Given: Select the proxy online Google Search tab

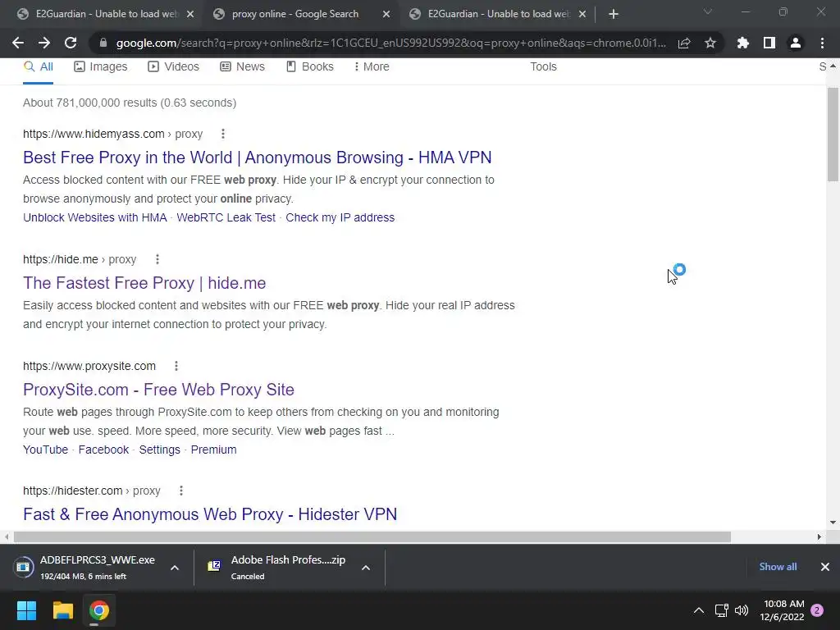Looking at the screenshot, I should pos(294,14).
